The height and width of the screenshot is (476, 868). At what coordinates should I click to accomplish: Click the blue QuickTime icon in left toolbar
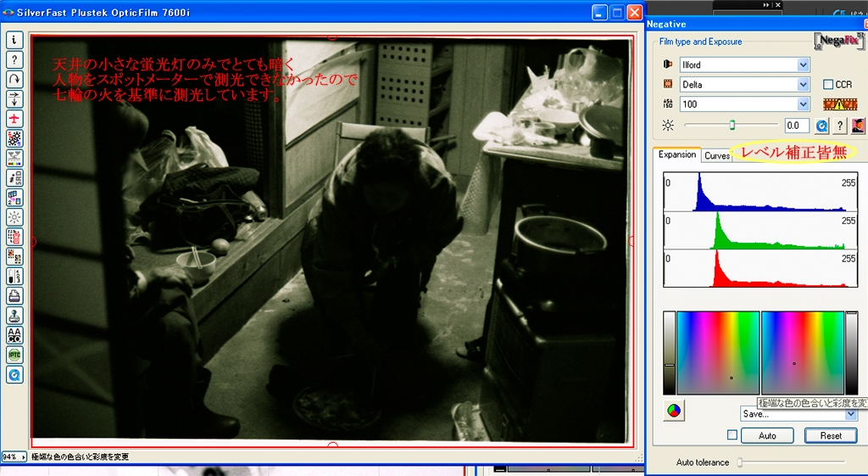(14, 374)
